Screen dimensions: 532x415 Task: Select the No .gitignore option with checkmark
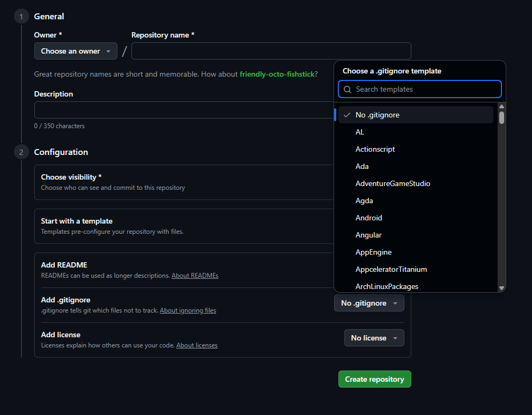pyautogui.click(x=416, y=115)
